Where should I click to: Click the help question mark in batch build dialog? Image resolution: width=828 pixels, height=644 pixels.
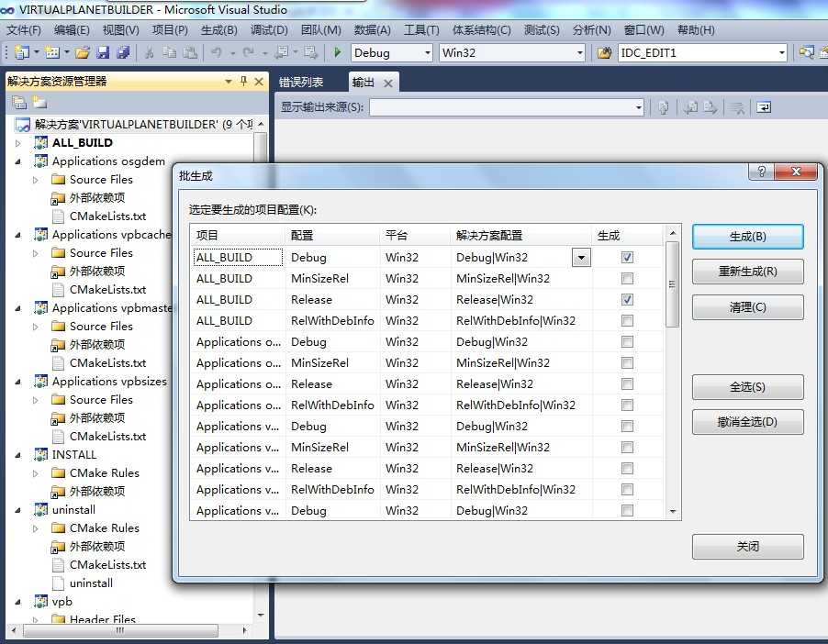click(762, 172)
